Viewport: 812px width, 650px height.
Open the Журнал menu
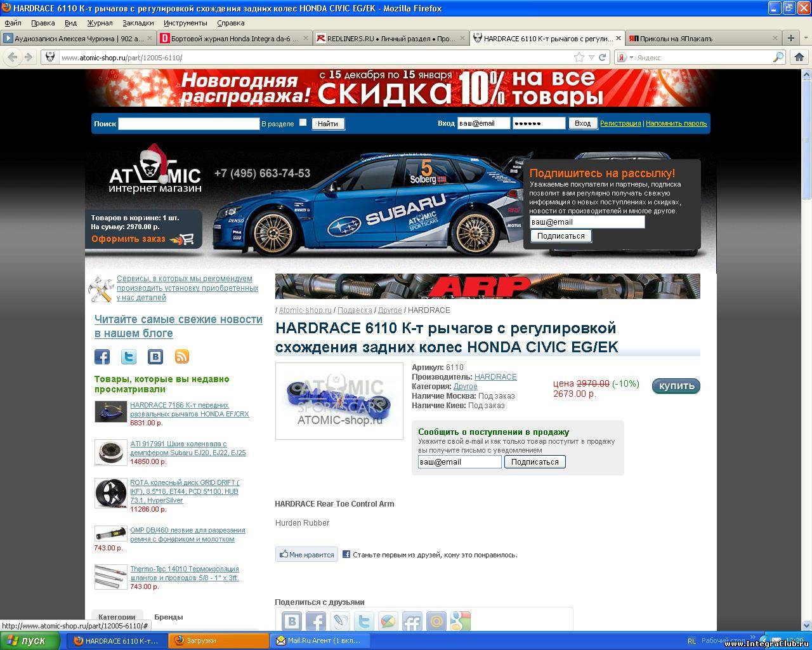(100, 23)
